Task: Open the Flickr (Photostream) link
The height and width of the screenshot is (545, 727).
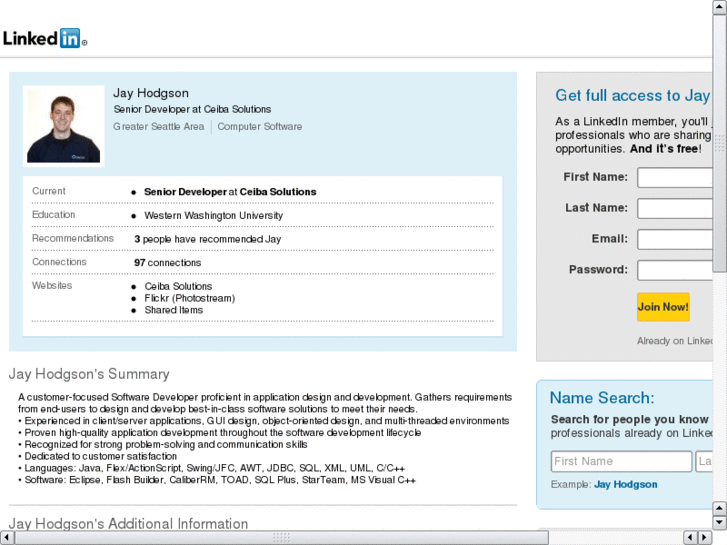Action: pyautogui.click(x=190, y=298)
